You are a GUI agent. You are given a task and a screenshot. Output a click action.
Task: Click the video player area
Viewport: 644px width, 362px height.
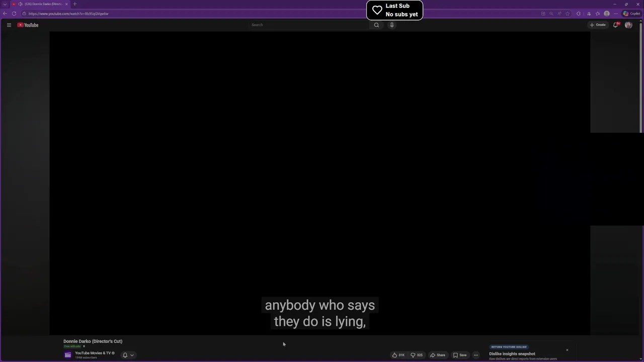pos(320,183)
